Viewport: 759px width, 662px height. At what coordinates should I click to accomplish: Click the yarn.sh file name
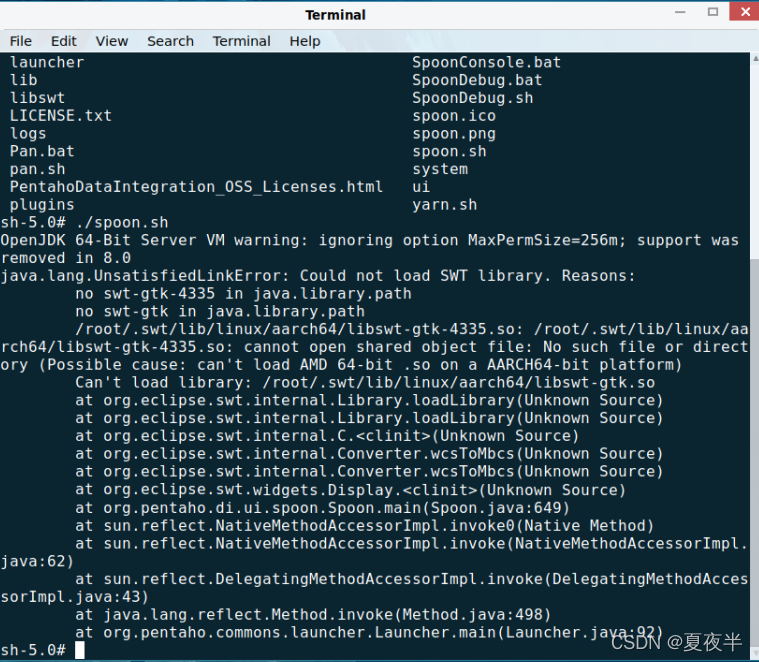pos(444,205)
